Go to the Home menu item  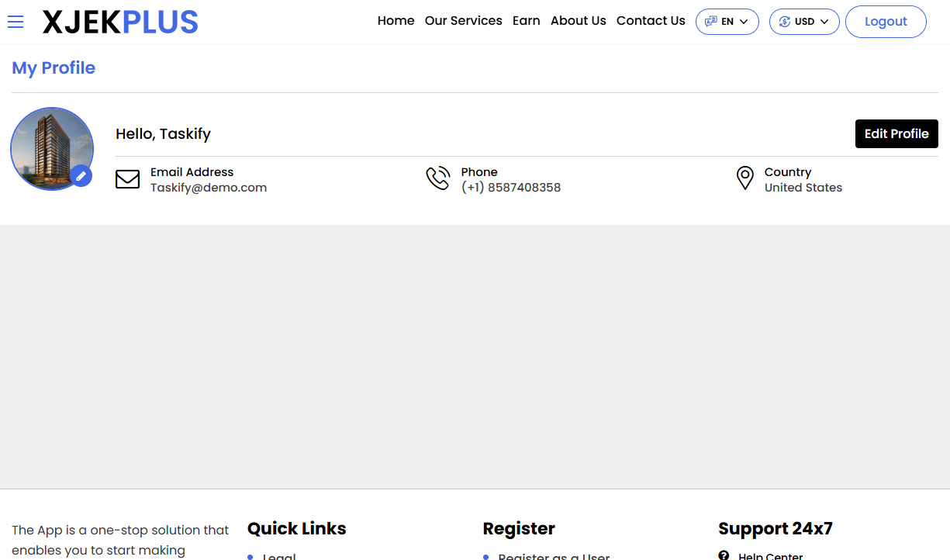point(396,21)
